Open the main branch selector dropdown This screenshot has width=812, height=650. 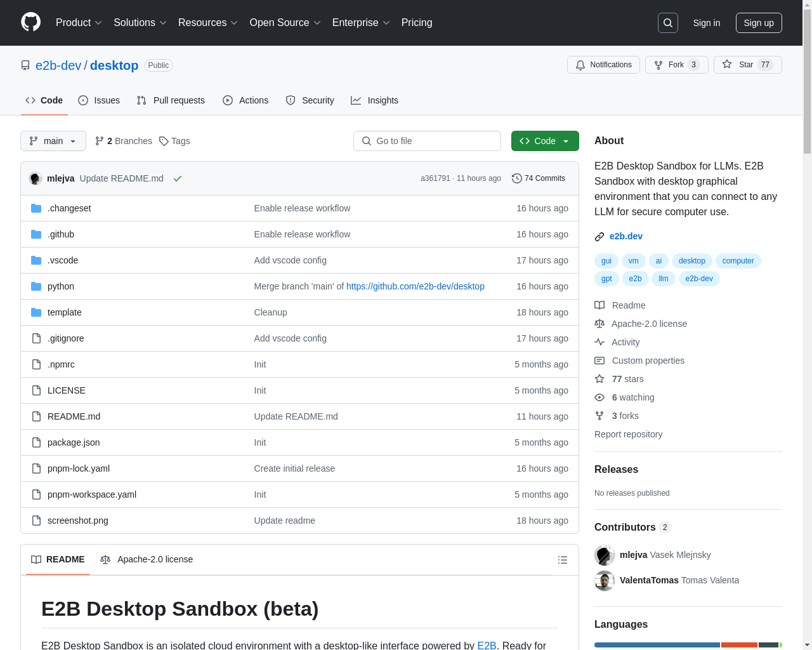[x=53, y=141]
